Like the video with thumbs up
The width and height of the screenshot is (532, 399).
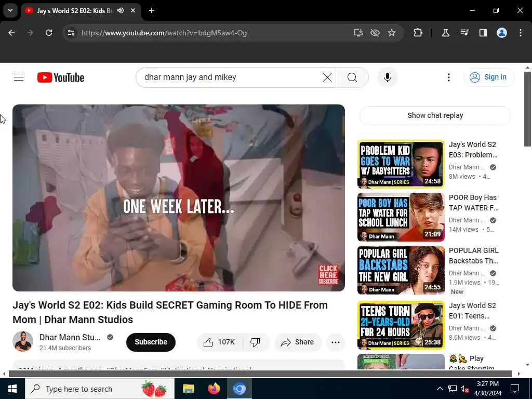pos(220,342)
